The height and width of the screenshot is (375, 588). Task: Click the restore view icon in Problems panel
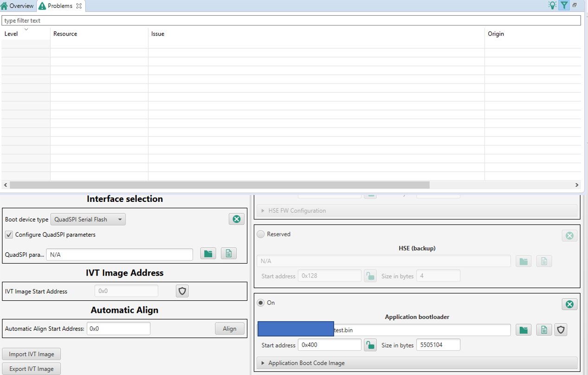click(575, 5)
